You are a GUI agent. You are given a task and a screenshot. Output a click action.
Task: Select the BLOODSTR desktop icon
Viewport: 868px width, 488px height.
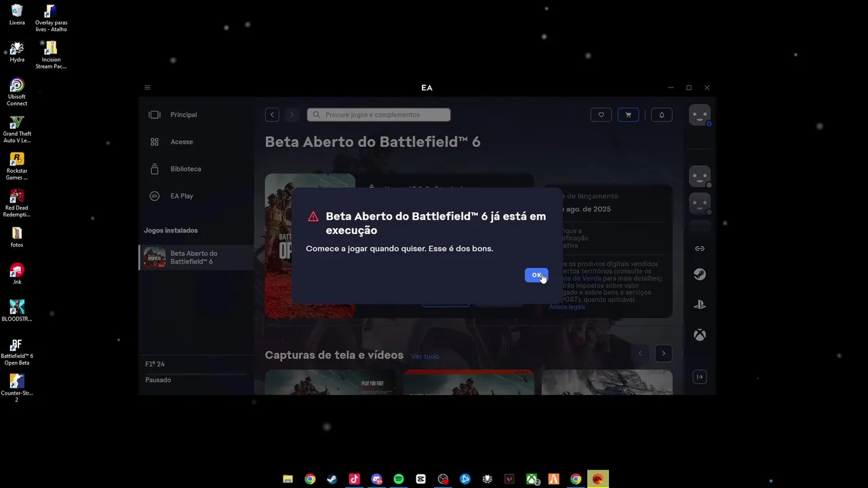(17, 311)
